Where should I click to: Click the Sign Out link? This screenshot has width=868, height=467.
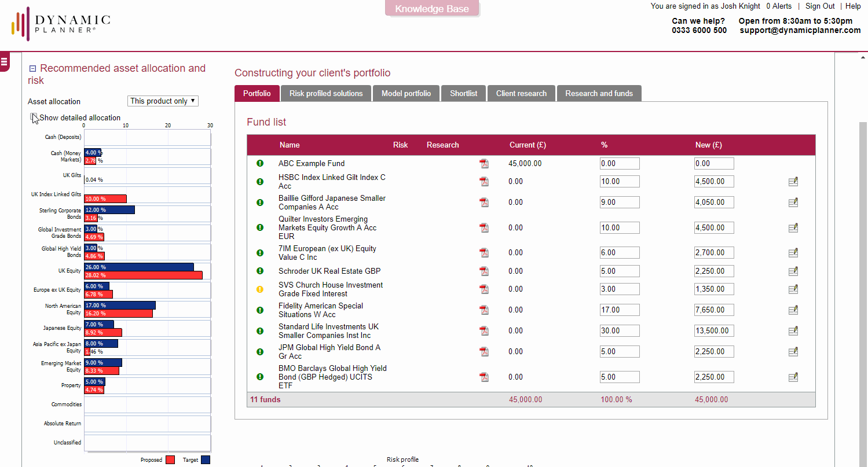coord(820,6)
